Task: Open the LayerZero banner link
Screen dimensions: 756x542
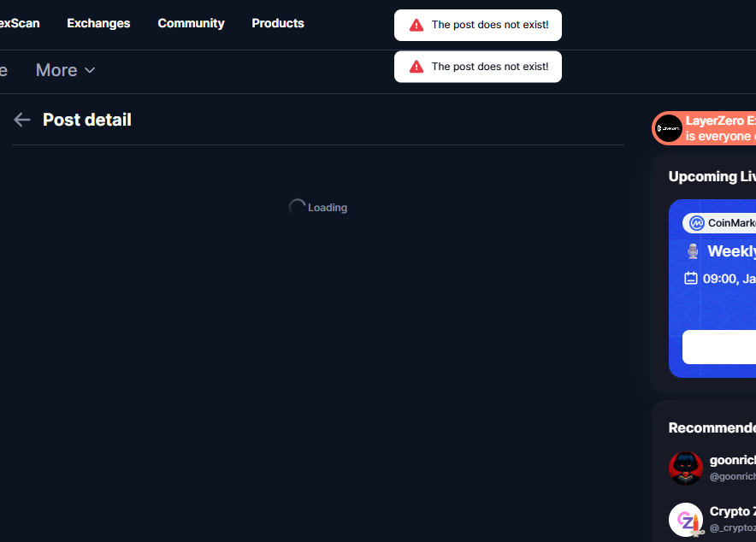Action: click(704, 128)
